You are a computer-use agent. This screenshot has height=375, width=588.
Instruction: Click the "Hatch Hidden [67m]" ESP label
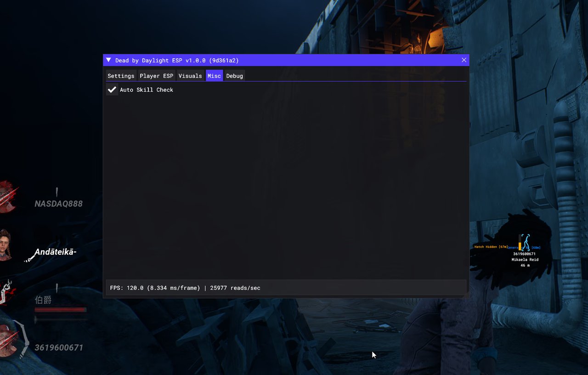coord(491,247)
